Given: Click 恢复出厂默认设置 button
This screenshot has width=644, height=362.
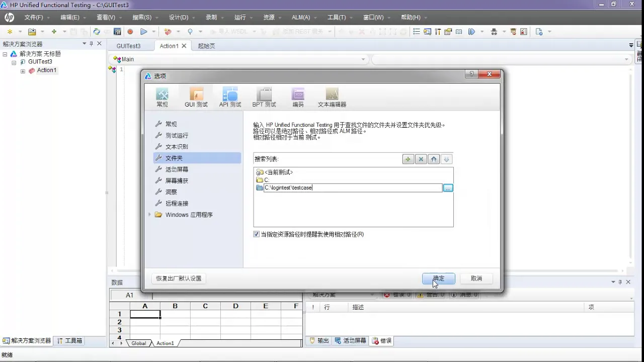Looking at the screenshot, I should click(x=179, y=279).
